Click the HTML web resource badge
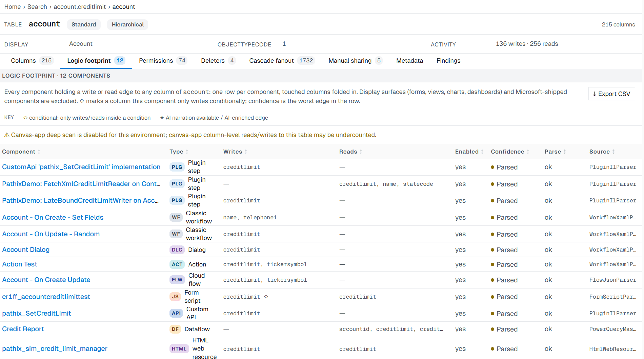This screenshot has height=359, width=644. pos(179,348)
